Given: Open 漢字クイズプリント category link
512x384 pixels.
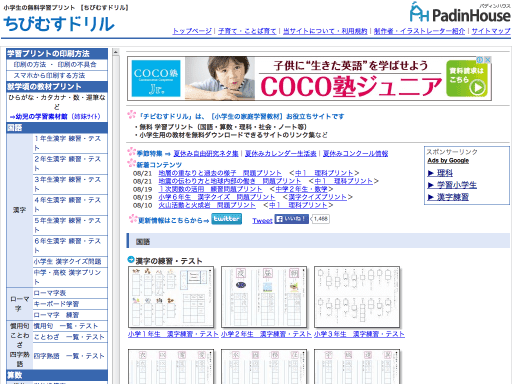Looking at the screenshot, I should pos(318,197).
